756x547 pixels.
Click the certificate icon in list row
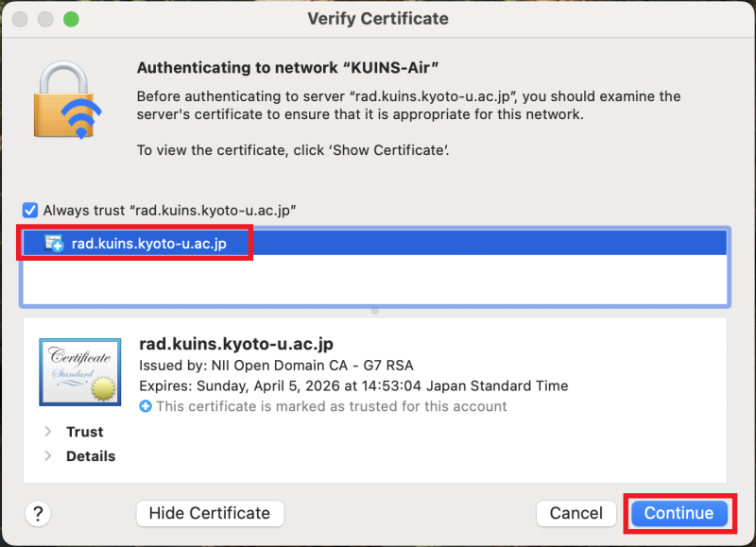point(54,243)
